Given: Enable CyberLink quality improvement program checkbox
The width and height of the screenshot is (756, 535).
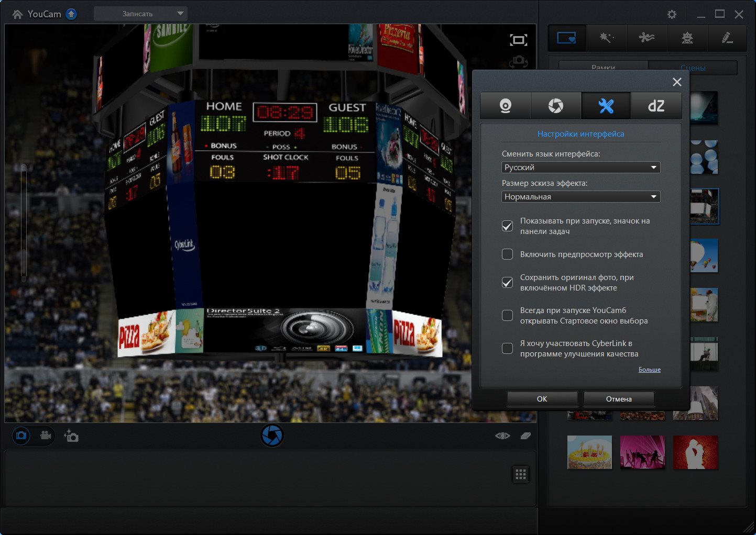Looking at the screenshot, I should [x=507, y=349].
